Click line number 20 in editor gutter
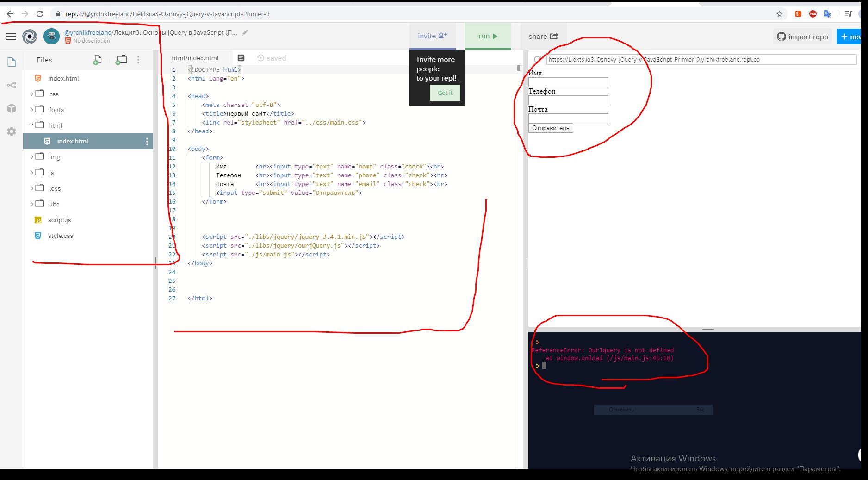This screenshot has width=868, height=480. [172, 237]
